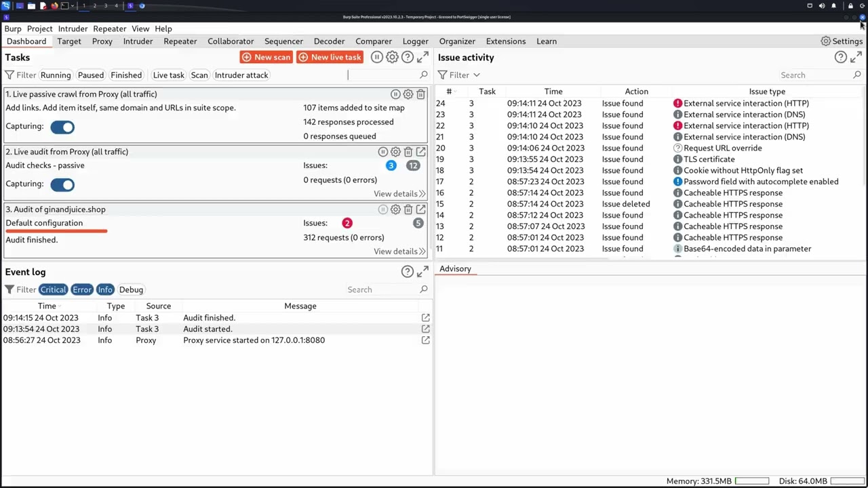Select the Request URL override issue row
868x488 pixels.
click(x=650, y=148)
